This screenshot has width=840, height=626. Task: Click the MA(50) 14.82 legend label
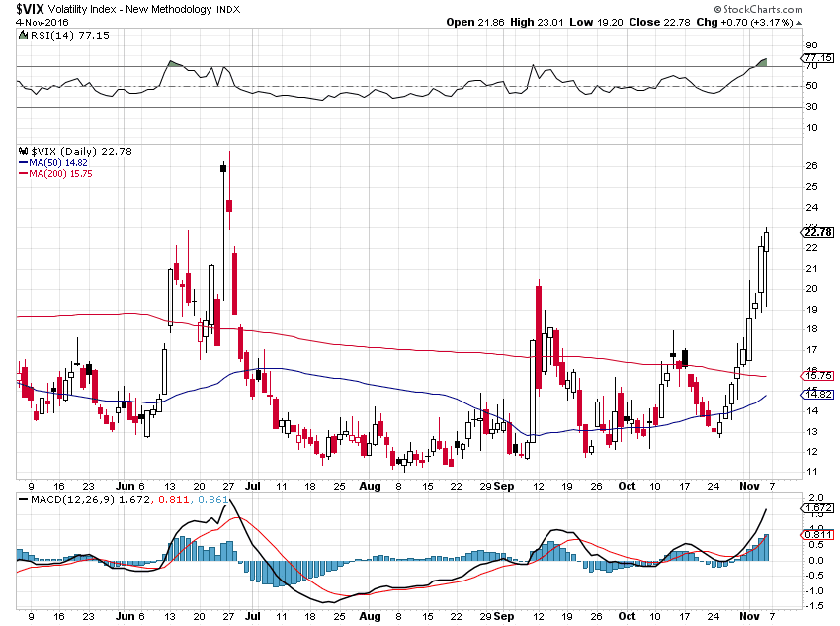[58, 162]
